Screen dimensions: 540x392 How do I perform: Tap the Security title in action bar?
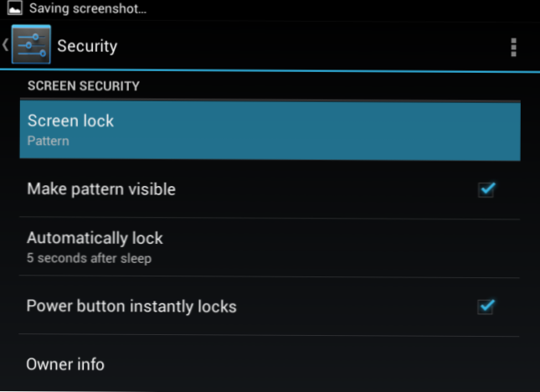tap(87, 46)
